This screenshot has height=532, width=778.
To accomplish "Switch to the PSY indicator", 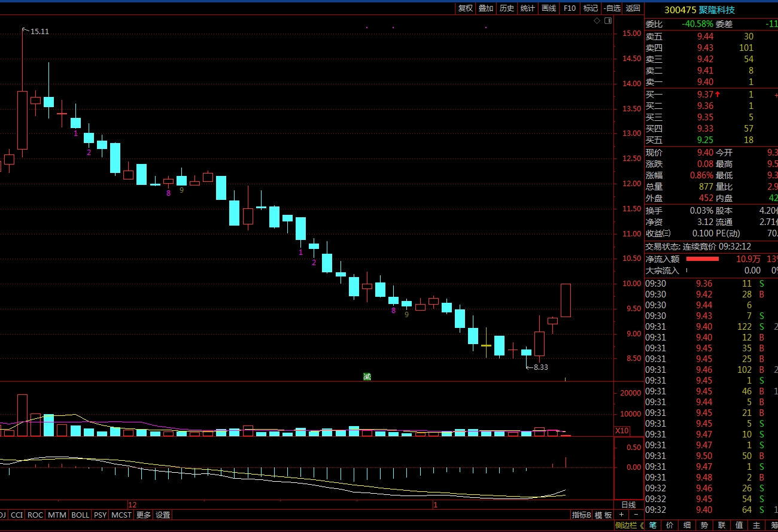I will click(101, 515).
